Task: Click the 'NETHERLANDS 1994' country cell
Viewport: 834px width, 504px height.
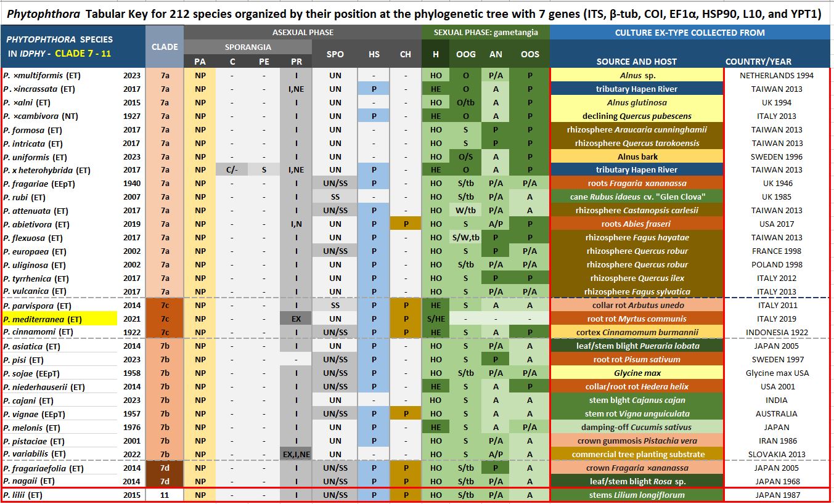Action: point(776,75)
